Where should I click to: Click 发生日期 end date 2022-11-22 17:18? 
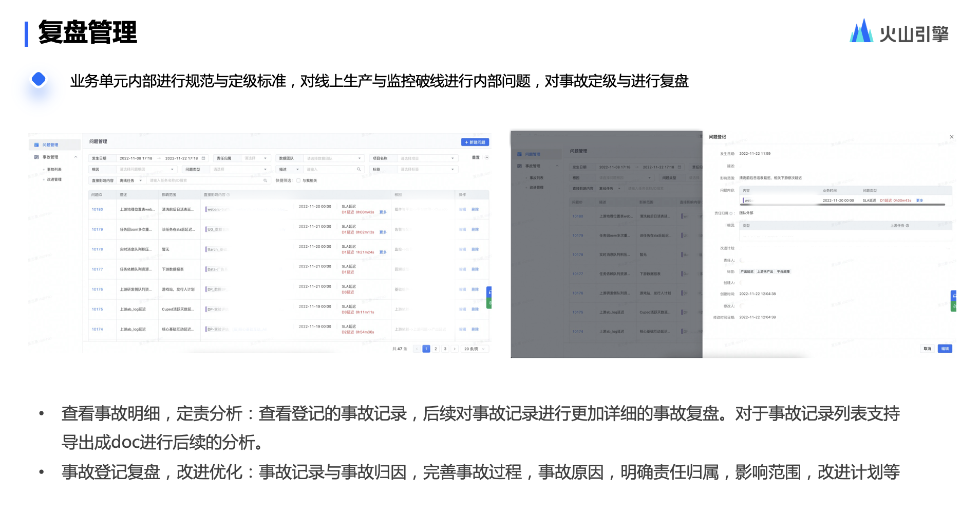tap(181, 158)
